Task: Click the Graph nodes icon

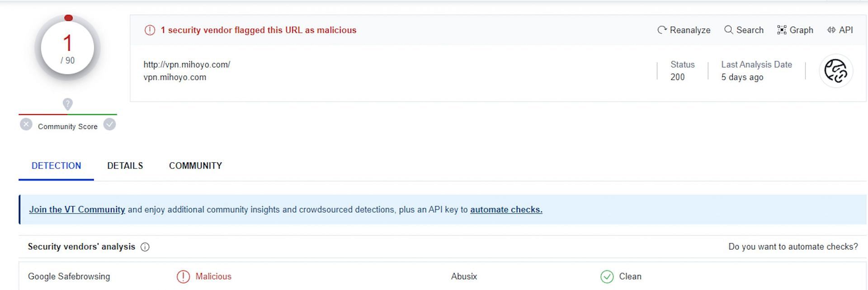Action: [x=782, y=30]
